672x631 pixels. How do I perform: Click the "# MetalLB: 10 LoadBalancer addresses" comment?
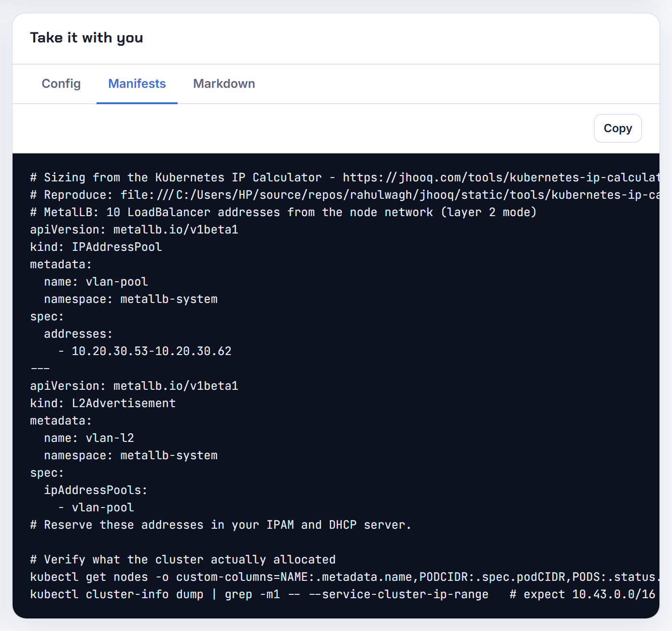tap(283, 212)
